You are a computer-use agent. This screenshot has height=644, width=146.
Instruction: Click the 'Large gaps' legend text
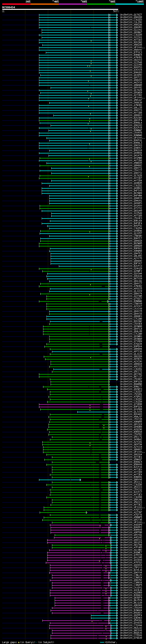[x=10, y=642]
